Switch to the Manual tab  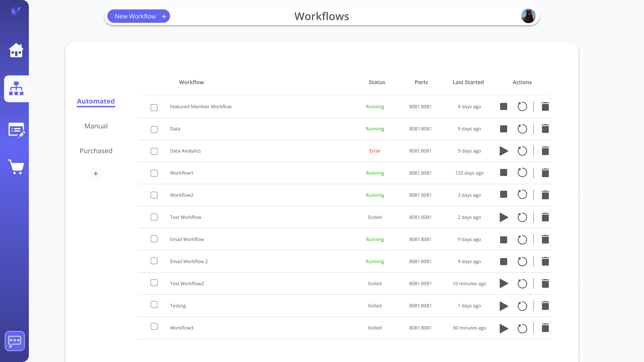pyautogui.click(x=96, y=126)
